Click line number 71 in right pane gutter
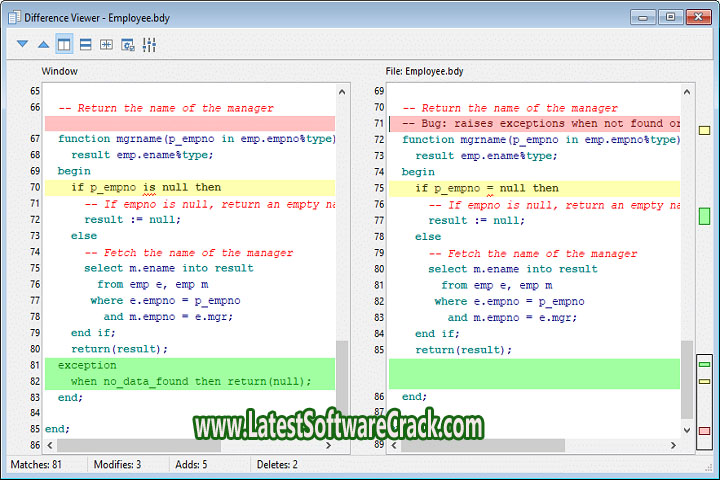This screenshot has width=720, height=480. (379, 124)
